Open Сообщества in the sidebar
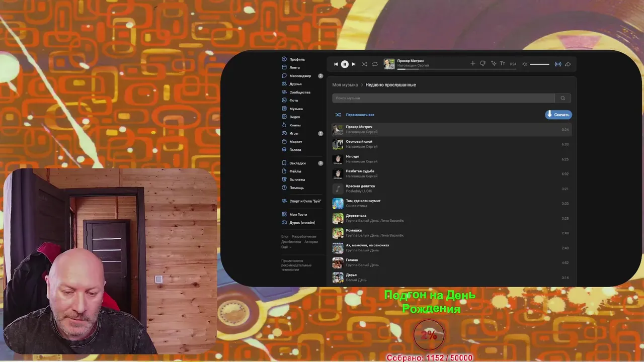This screenshot has width=644, height=362. 296,93
